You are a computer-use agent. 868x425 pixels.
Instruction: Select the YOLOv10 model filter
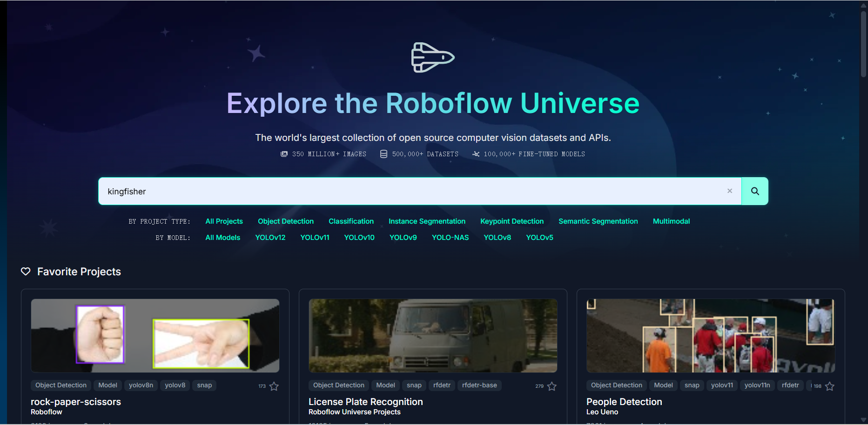359,238
